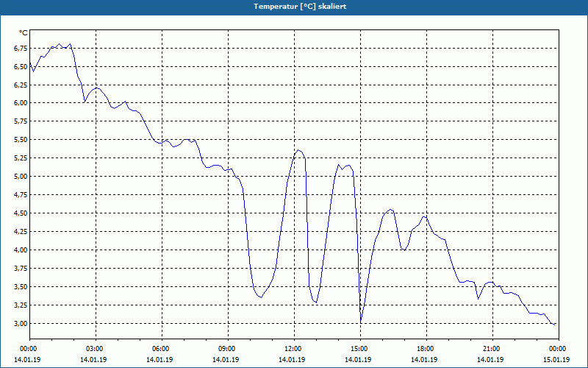The image size is (588, 368).
Task: Select the 5,75 y-axis tick label
Action: [21, 121]
